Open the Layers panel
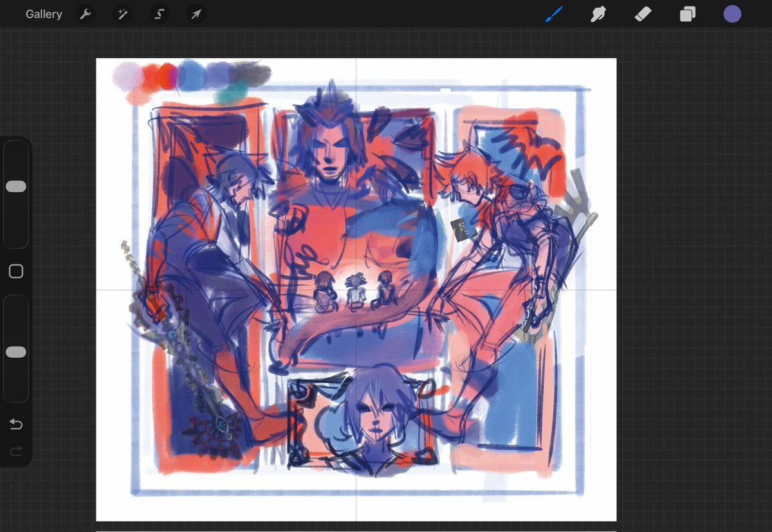772x532 pixels. 688,14
